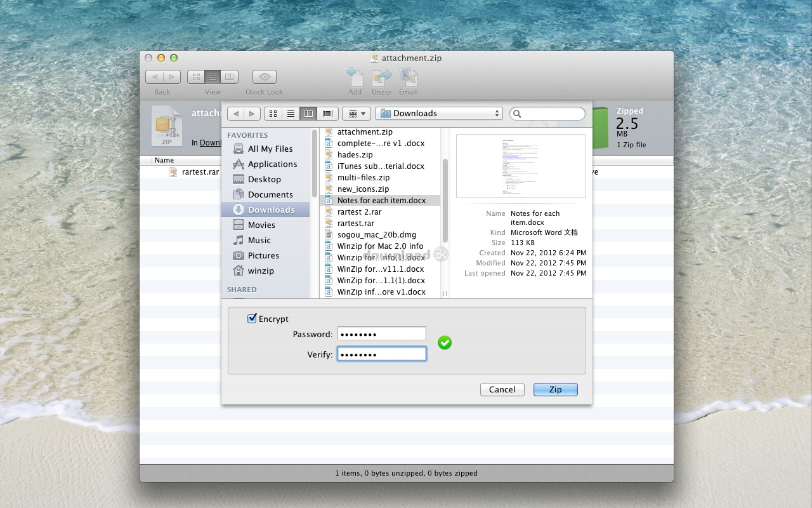Click the dialog search field
The image size is (812, 508).
pos(547,114)
